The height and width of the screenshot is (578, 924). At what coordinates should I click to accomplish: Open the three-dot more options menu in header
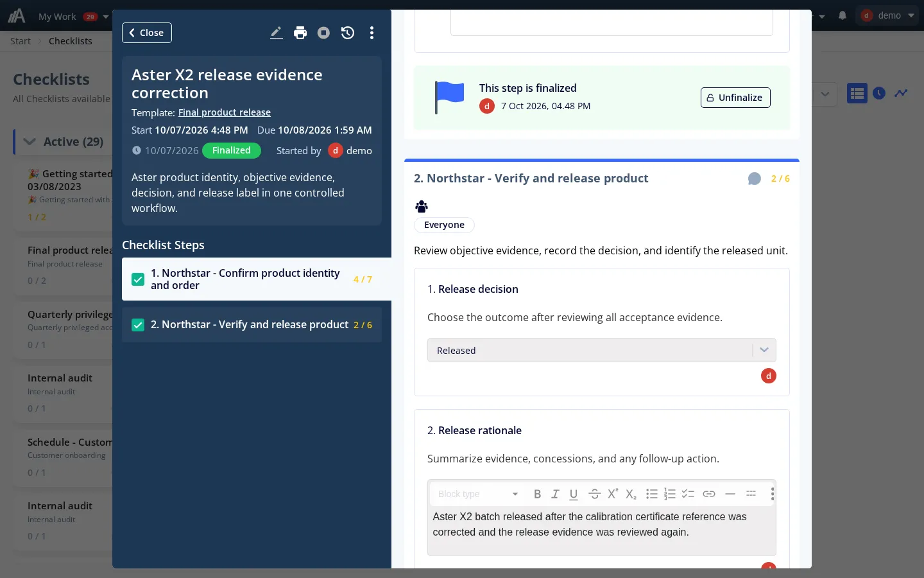tap(372, 33)
